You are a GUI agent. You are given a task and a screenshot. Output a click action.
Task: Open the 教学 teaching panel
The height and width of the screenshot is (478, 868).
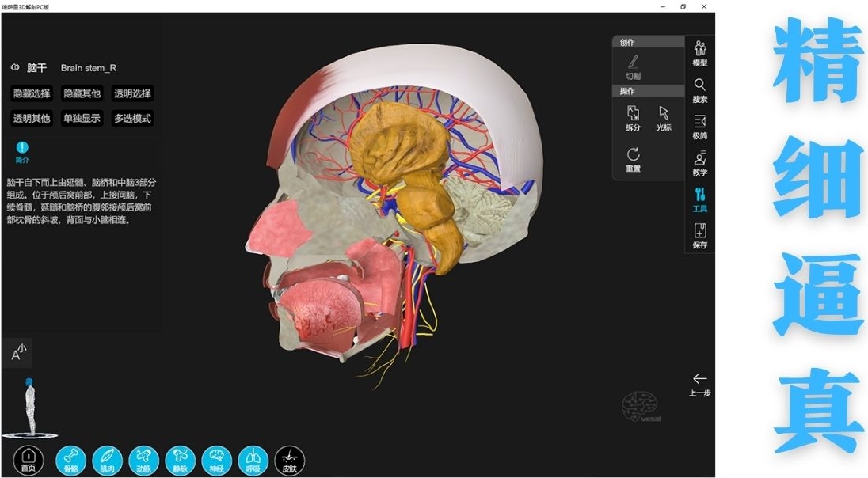coord(700,163)
